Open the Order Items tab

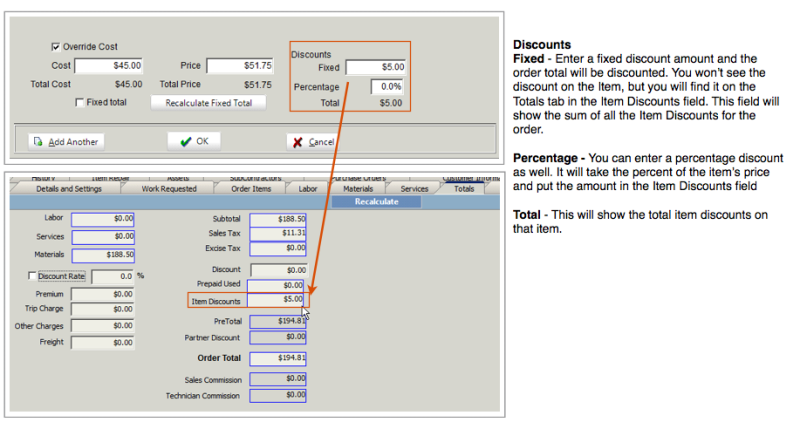coord(251,189)
